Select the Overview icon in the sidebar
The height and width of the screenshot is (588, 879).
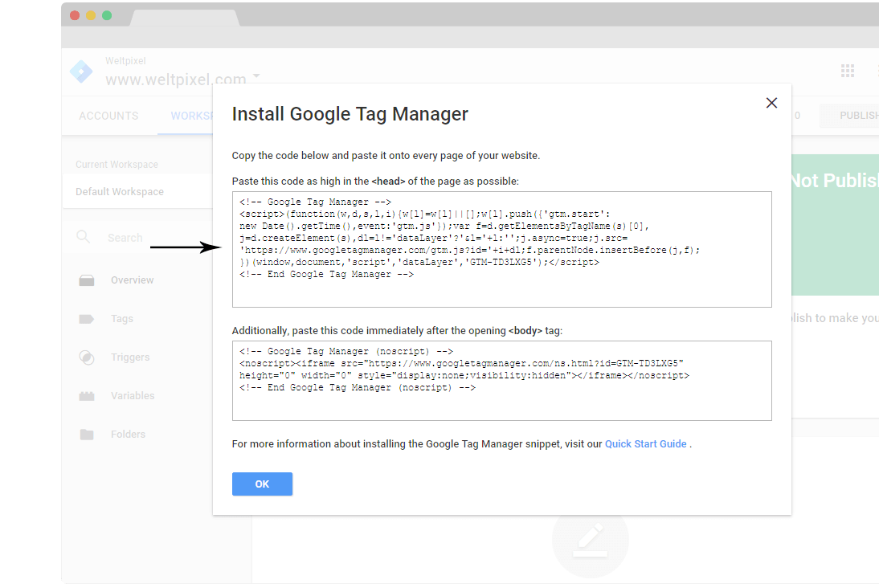coord(87,280)
